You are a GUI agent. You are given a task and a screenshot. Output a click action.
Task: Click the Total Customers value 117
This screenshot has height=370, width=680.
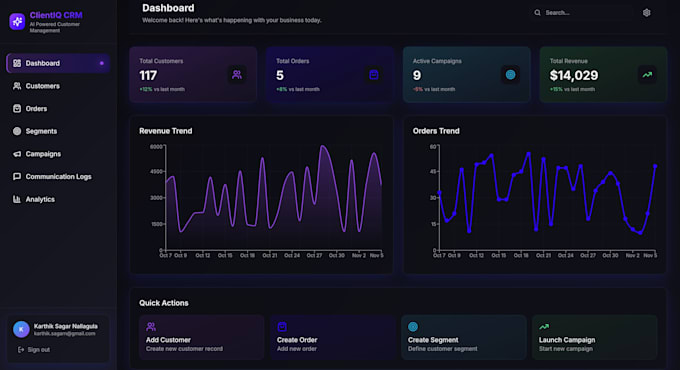(148, 75)
